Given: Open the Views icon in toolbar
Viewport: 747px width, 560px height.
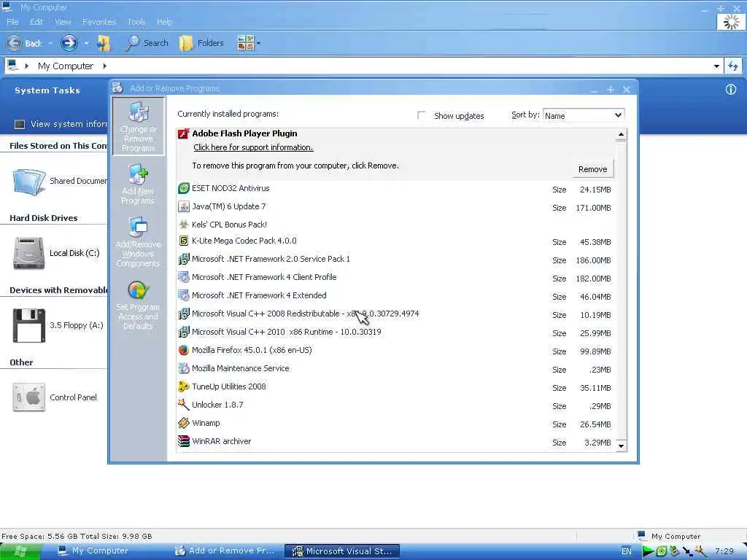Looking at the screenshot, I should 245,43.
